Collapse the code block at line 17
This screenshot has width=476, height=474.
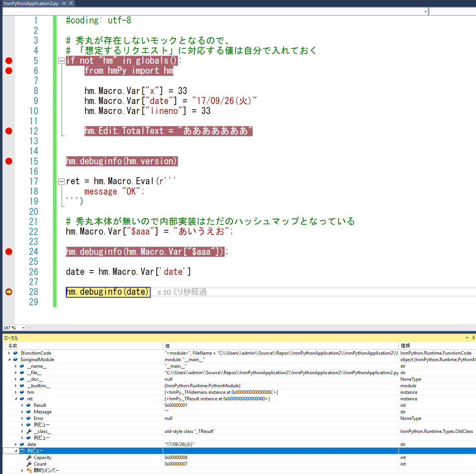[x=61, y=182]
